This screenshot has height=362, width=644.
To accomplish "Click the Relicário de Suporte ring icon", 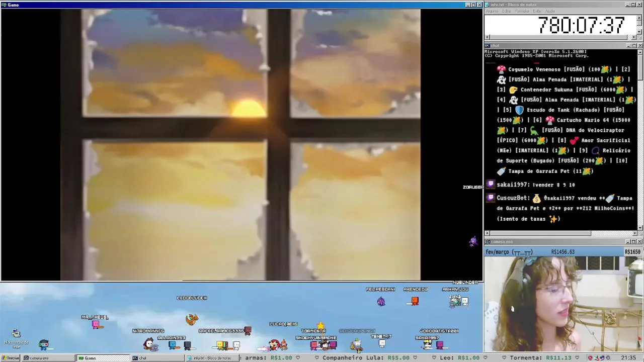I will (x=596, y=150).
